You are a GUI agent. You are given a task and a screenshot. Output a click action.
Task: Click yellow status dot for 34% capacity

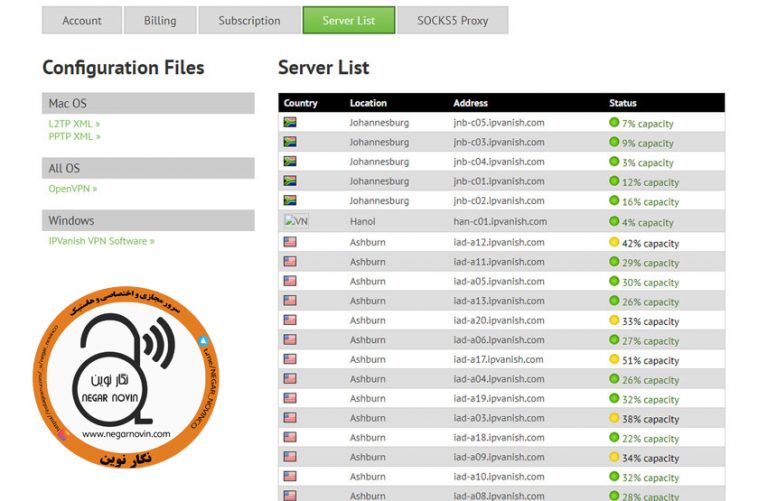[x=614, y=457]
